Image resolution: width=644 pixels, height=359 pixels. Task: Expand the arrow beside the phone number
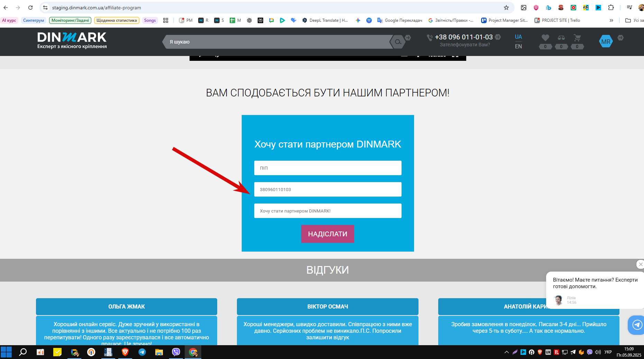(498, 37)
